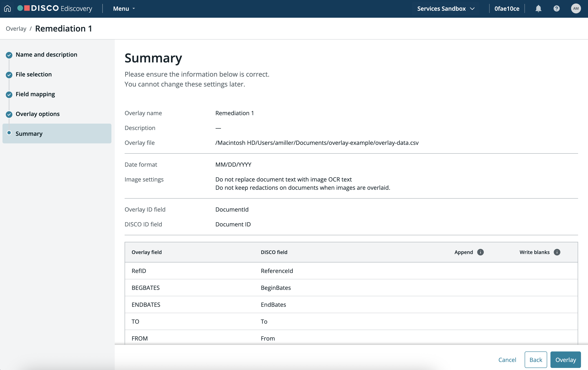
Task: Expand the Services Sandbox selector
Action: (x=446, y=8)
